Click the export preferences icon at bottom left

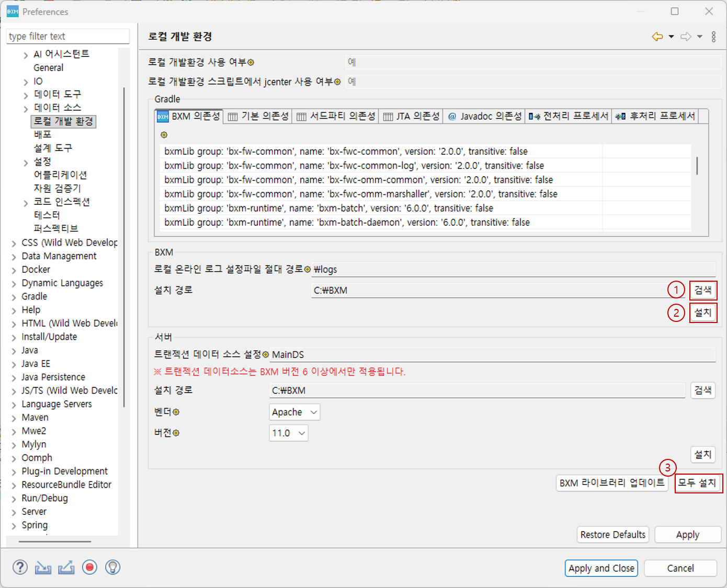66,567
